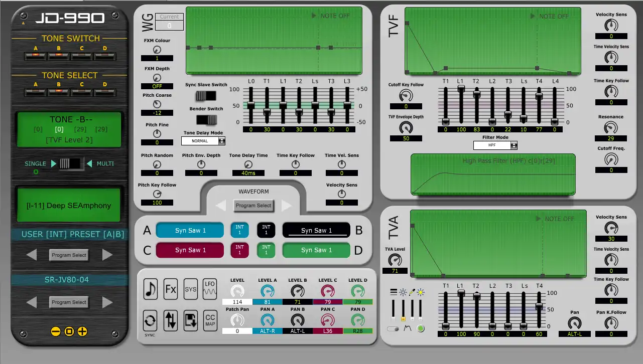Toggle Tone Switch C
Viewport: 643px width, 364px height.
[82, 55]
